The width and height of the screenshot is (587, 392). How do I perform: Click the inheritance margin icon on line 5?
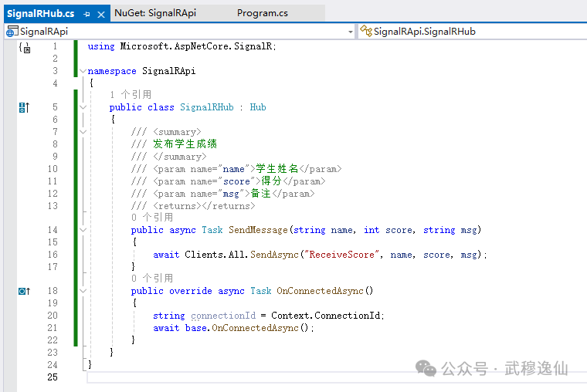point(24,108)
